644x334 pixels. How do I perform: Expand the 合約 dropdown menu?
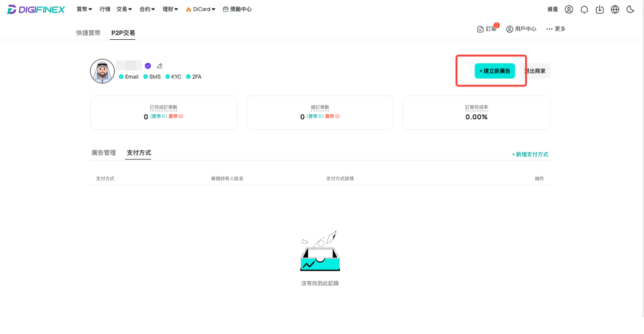pos(147,10)
